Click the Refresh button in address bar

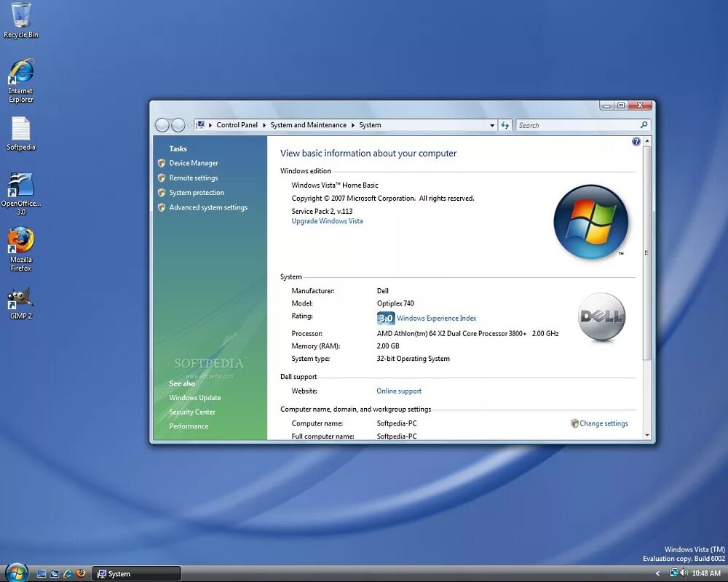pos(505,125)
